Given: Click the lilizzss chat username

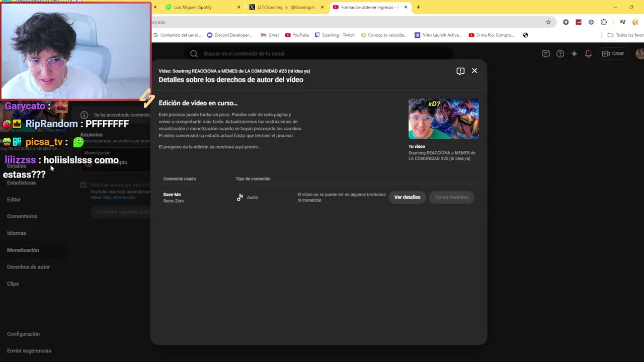Looking at the screenshot, I should 20,160.
